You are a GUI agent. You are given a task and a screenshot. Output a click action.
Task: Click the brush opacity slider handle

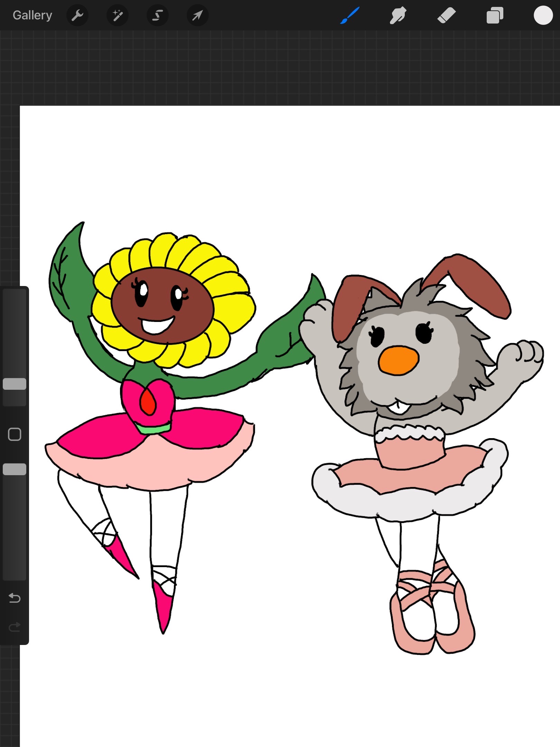coord(15,469)
